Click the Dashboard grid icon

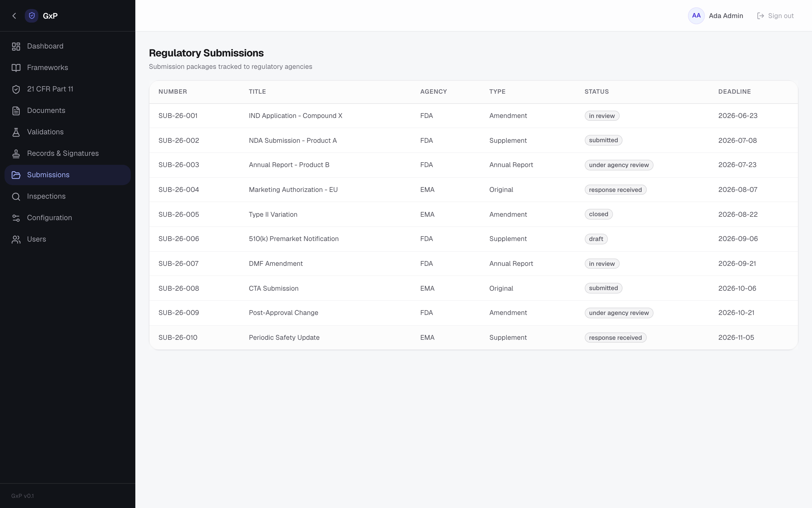[x=16, y=46]
